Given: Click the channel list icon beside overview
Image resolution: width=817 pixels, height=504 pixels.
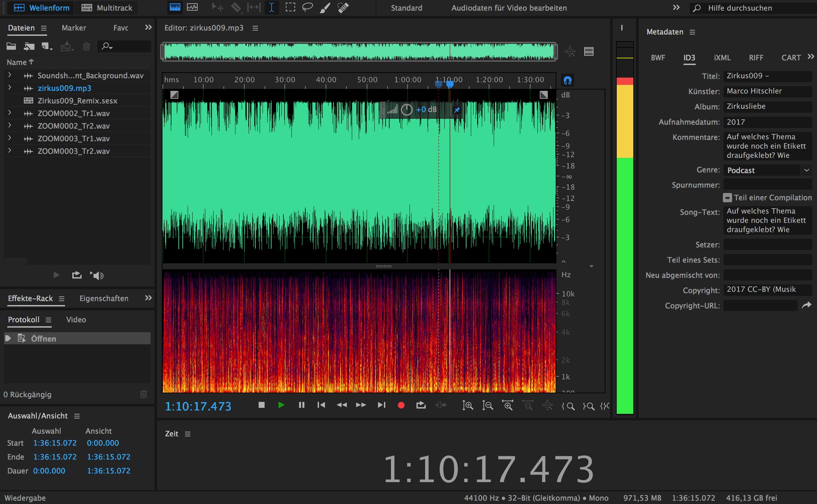Looking at the screenshot, I should point(589,51).
